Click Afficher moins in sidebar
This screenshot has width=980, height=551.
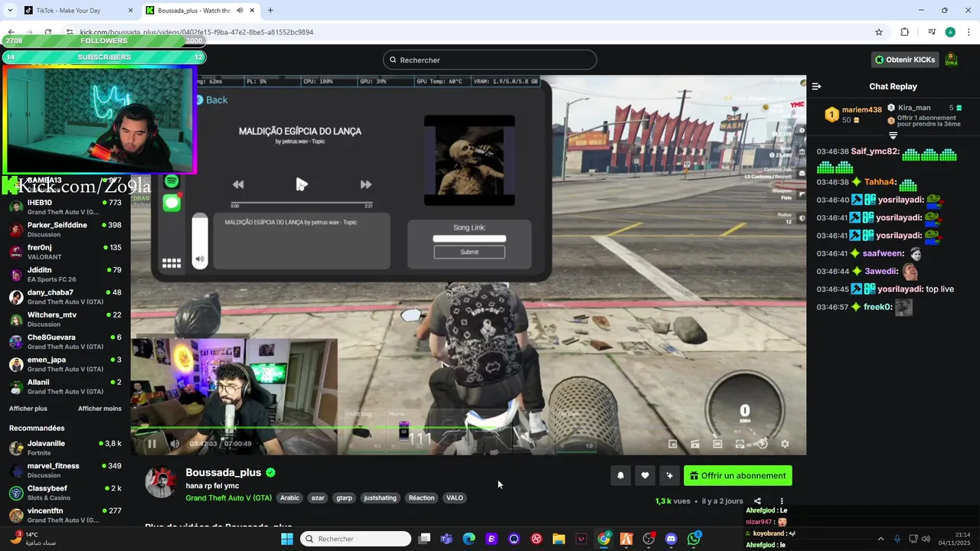pyautogui.click(x=100, y=409)
